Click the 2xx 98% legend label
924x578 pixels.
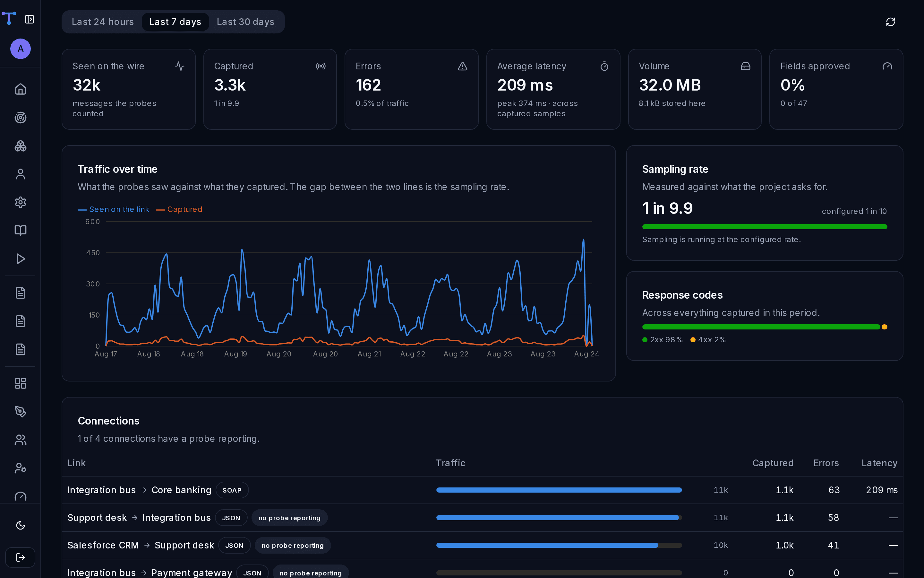[663, 340]
